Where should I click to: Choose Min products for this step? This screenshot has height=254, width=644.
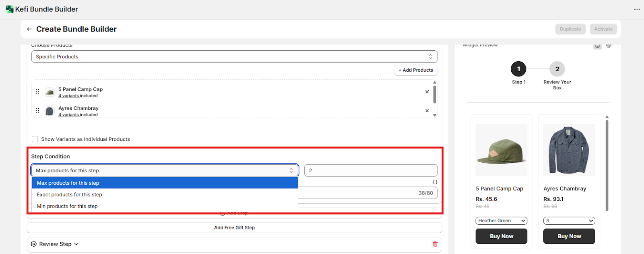pos(67,206)
